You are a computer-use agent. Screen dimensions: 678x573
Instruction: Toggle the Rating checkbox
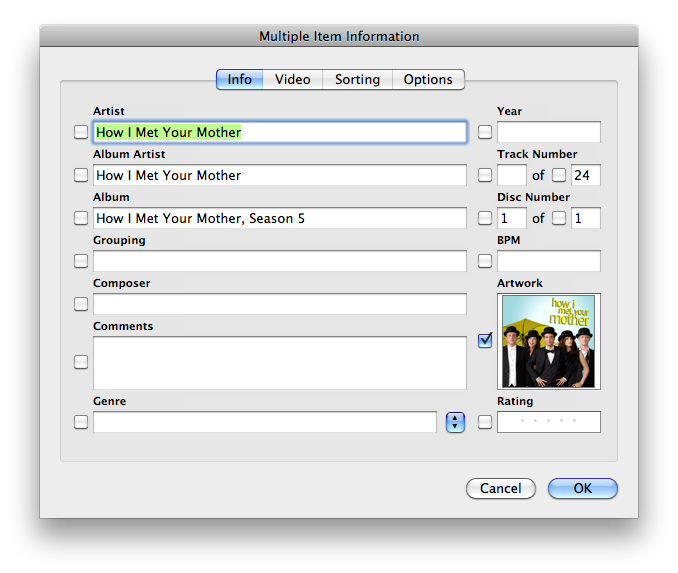tap(485, 422)
